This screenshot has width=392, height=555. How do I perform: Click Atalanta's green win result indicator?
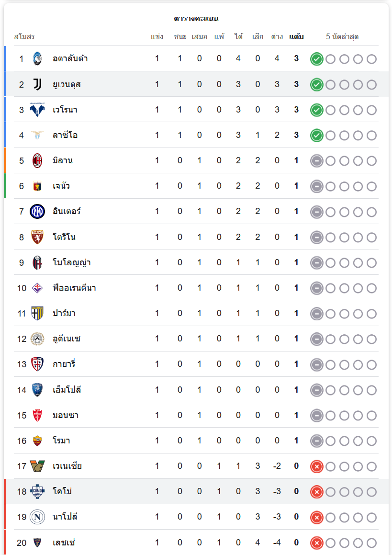click(x=316, y=59)
